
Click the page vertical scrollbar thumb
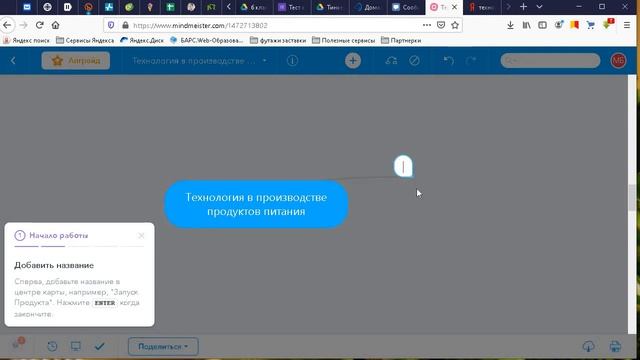point(633,197)
